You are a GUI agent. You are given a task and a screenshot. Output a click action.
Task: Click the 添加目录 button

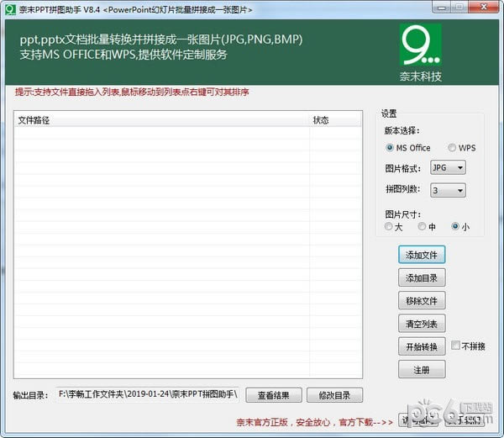[x=422, y=278]
